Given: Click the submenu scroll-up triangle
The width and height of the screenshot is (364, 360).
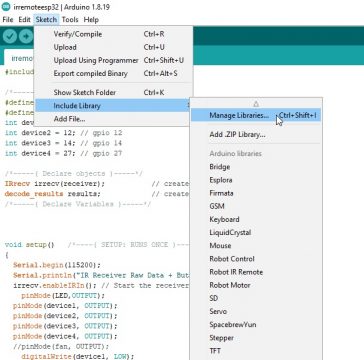Looking at the screenshot, I should (256, 104).
